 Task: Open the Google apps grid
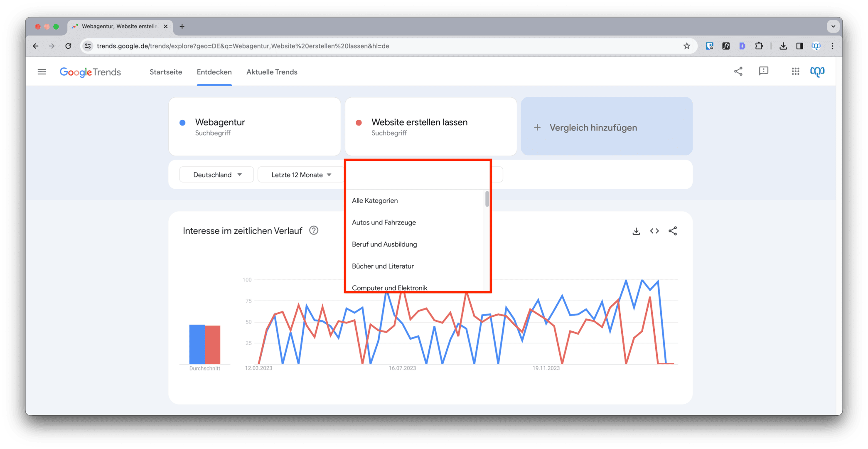795,72
